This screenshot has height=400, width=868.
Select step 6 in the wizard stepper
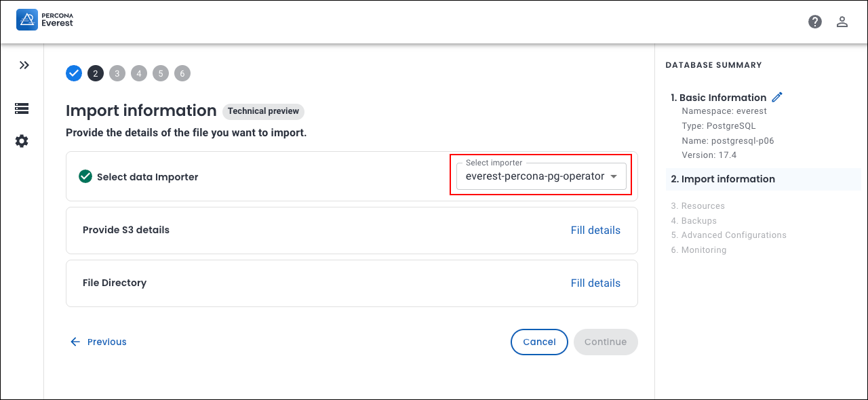click(182, 73)
